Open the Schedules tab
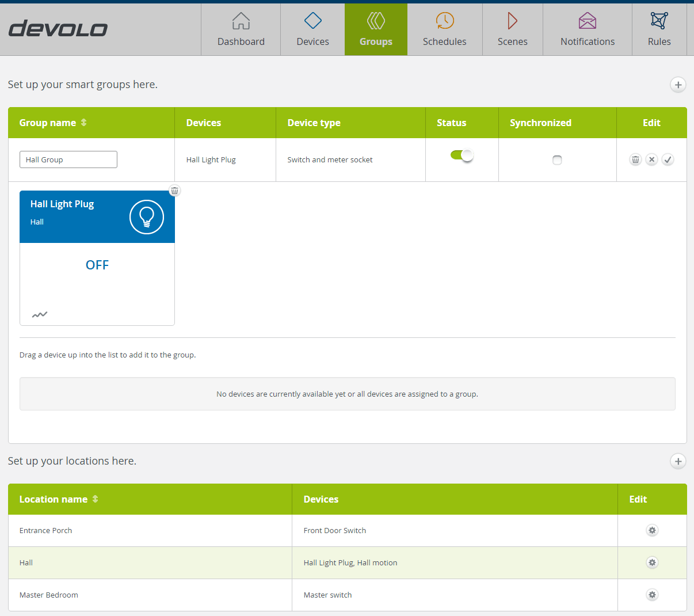This screenshot has width=694, height=616. pyautogui.click(x=444, y=29)
